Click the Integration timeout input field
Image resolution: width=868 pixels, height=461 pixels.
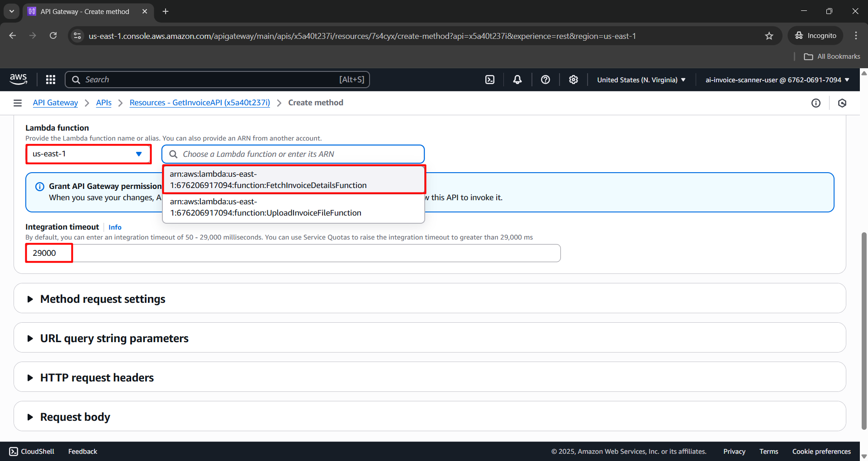[x=293, y=253]
